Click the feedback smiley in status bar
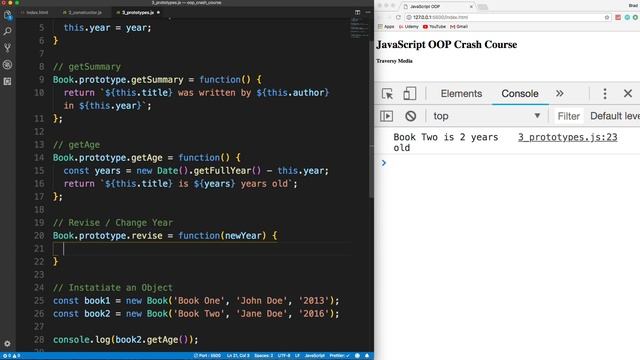The image size is (640, 360). [x=357, y=356]
